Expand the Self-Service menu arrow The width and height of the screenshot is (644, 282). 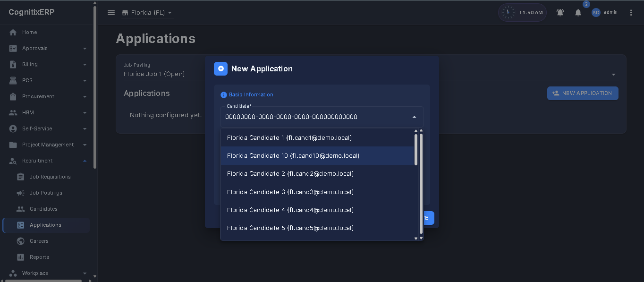[x=85, y=129]
